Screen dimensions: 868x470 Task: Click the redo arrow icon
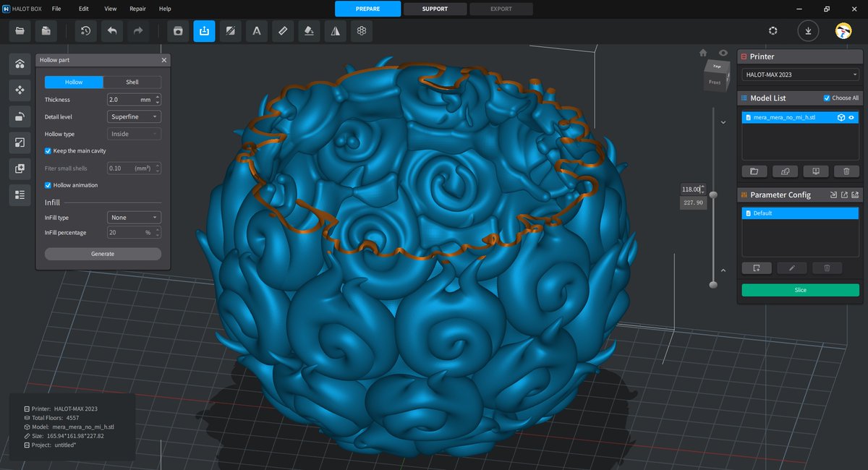137,31
